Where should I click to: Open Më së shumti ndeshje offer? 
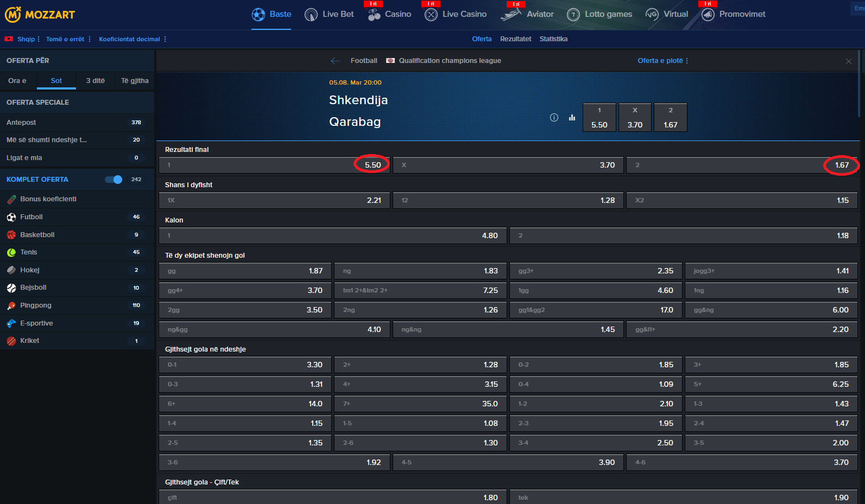click(77, 140)
